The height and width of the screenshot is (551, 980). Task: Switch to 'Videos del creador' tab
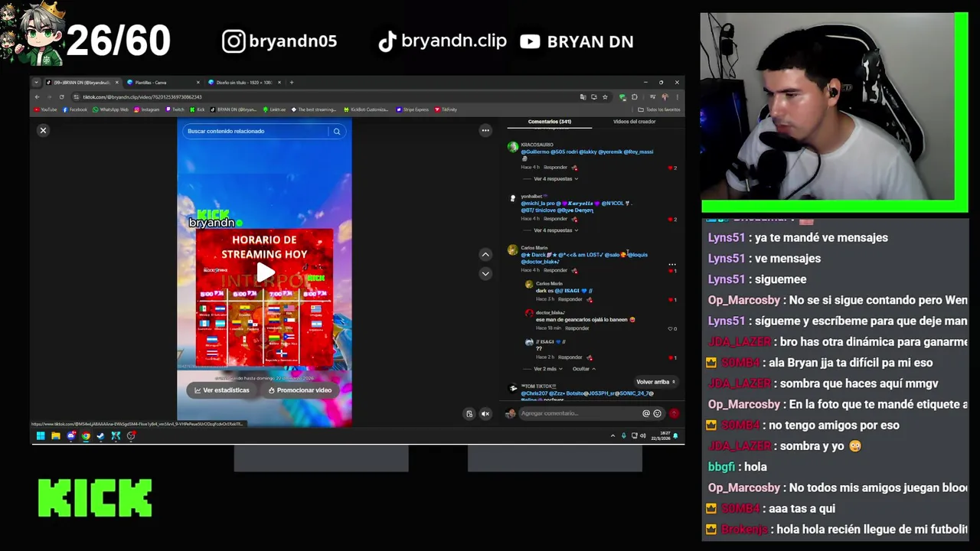[x=634, y=122]
